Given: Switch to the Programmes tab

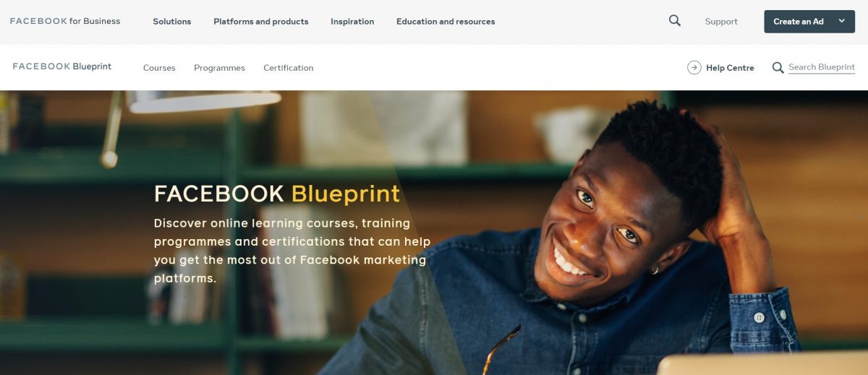Looking at the screenshot, I should pyautogui.click(x=219, y=68).
